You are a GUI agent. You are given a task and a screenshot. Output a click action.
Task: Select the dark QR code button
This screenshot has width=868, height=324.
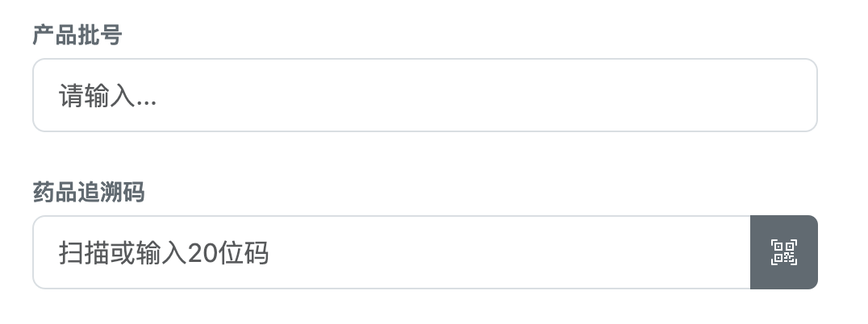coord(783,252)
